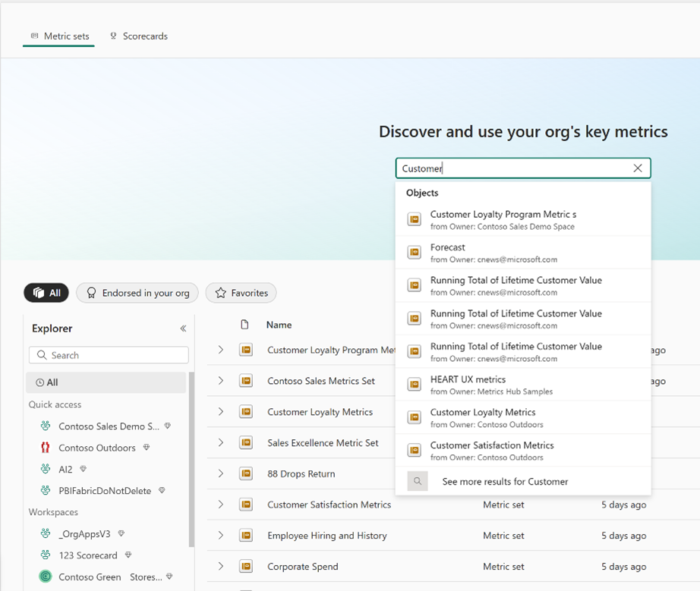Click the file type column header icon
This screenshot has width=700, height=591.
pos(244,325)
